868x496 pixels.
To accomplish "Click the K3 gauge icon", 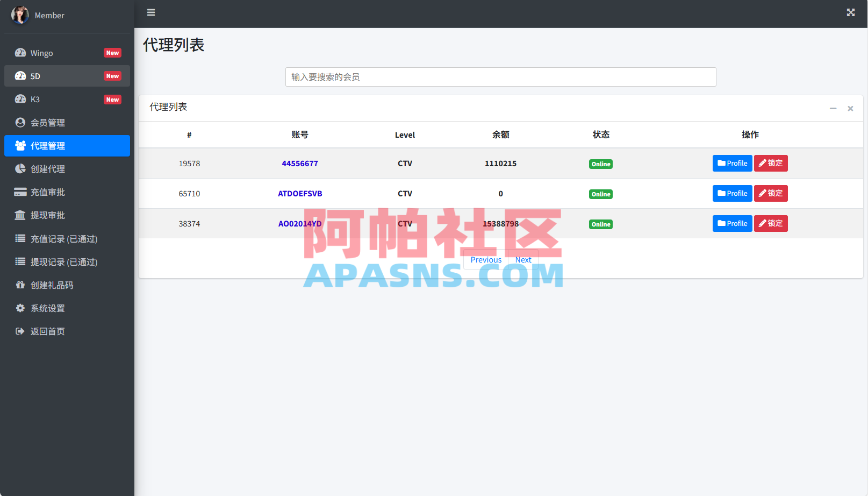I will coord(20,99).
